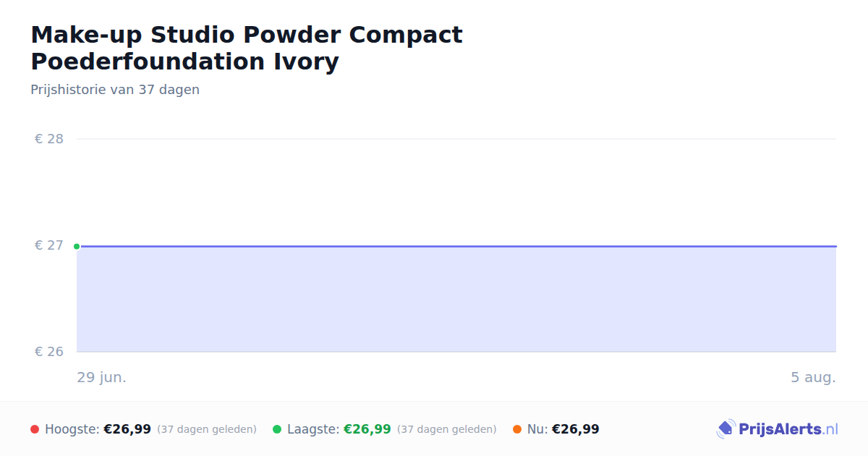Screen dimensions: 868x456
Task: Click the orange Nu indicator dot
Action: 517,429
